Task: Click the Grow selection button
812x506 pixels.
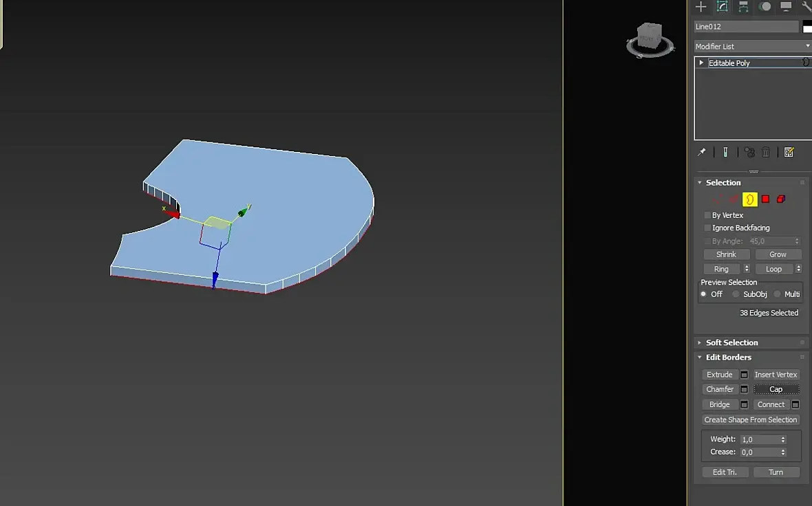Action: point(778,254)
